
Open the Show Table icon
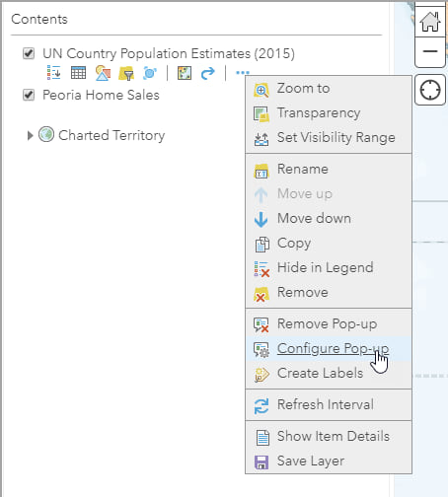pos(78,73)
